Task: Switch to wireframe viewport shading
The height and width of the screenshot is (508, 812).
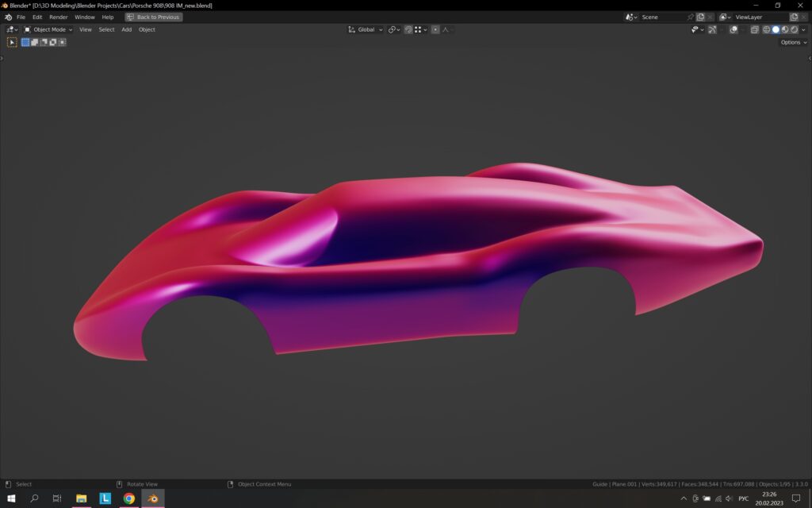Action: (x=766, y=29)
